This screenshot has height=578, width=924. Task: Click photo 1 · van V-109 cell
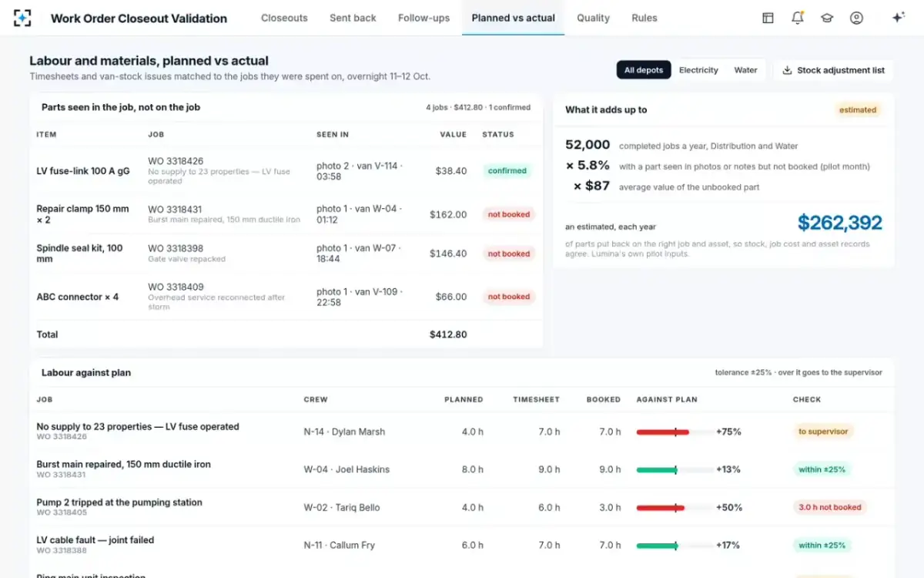(x=360, y=297)
